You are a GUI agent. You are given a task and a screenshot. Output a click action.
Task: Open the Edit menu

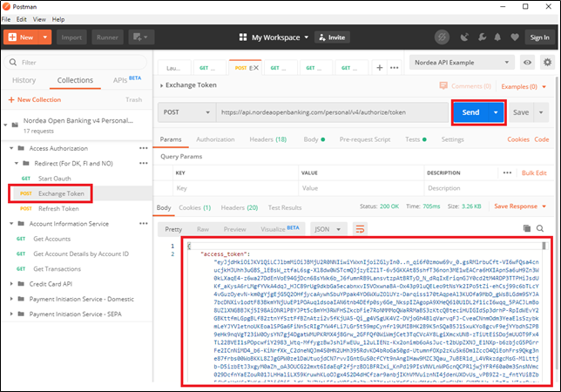point(22,19)
